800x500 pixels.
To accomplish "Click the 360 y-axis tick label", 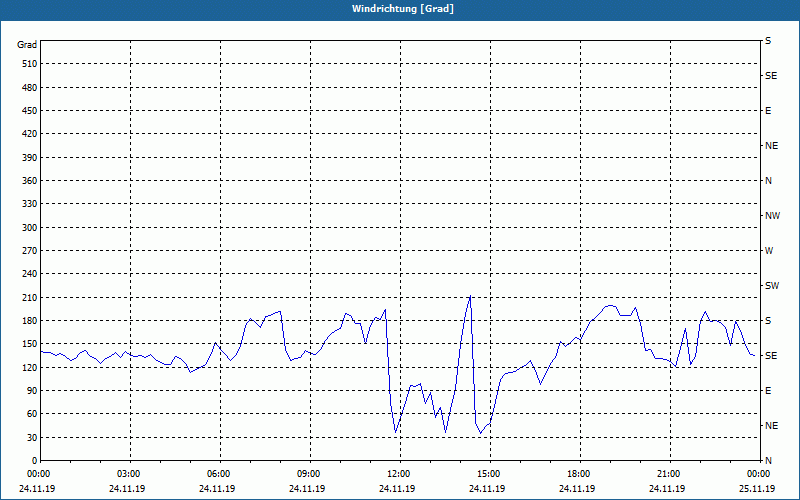I will [30, 181].
